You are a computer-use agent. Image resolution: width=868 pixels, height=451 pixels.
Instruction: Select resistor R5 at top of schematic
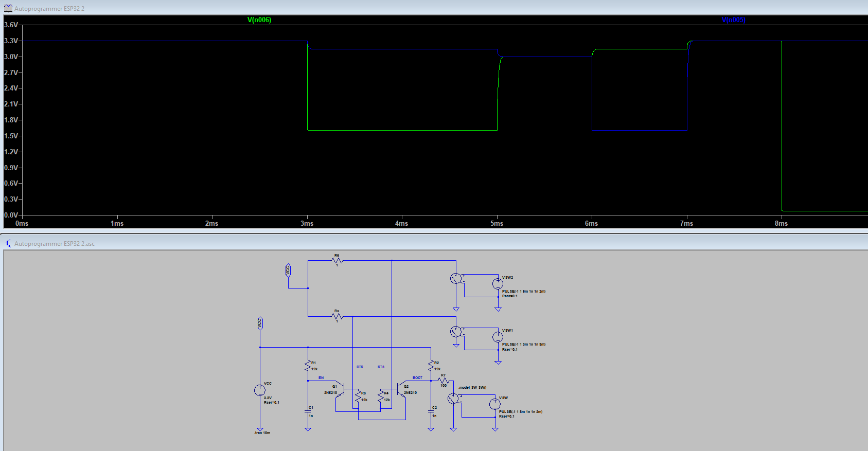coord(337,261)
